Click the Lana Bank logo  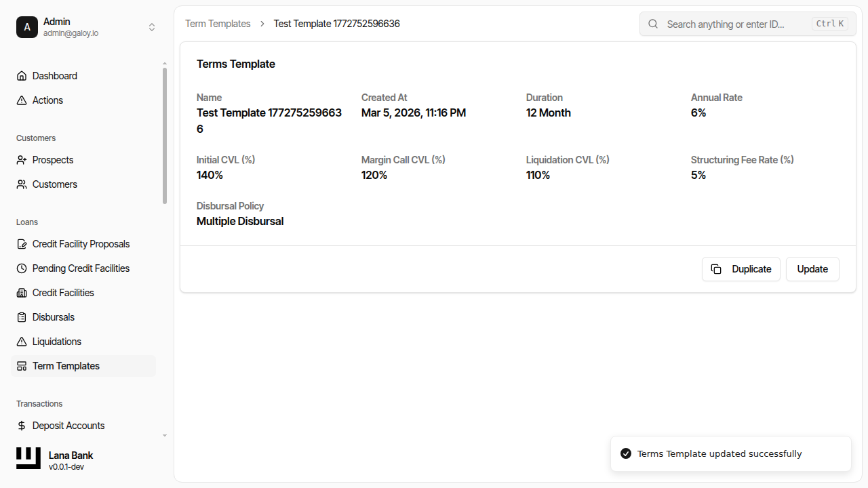coord(28,458)
